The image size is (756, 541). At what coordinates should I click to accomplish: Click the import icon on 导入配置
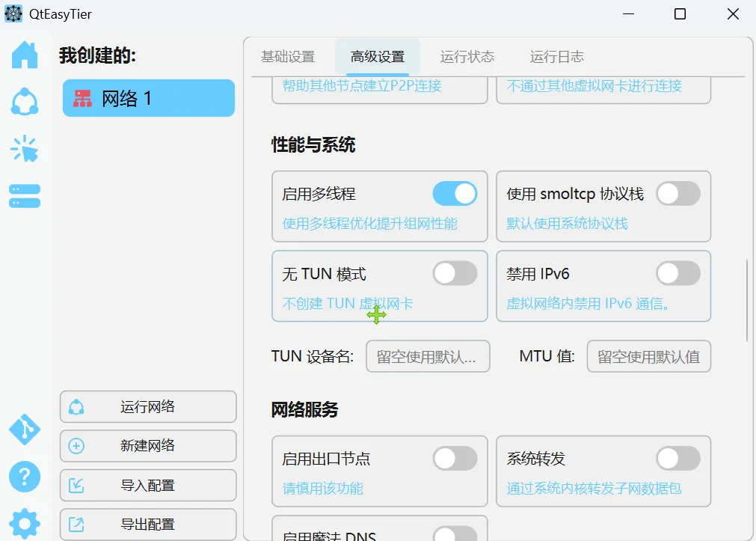point(76,486)
